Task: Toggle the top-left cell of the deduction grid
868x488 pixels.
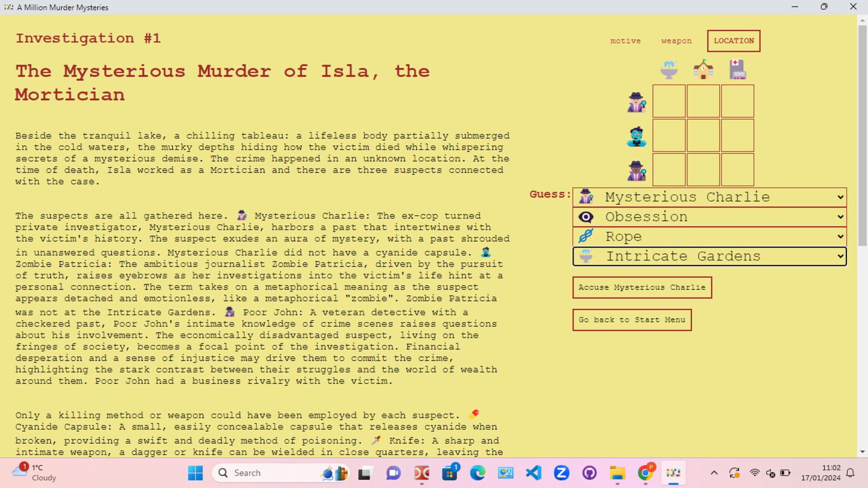Action: click(669, 101)
